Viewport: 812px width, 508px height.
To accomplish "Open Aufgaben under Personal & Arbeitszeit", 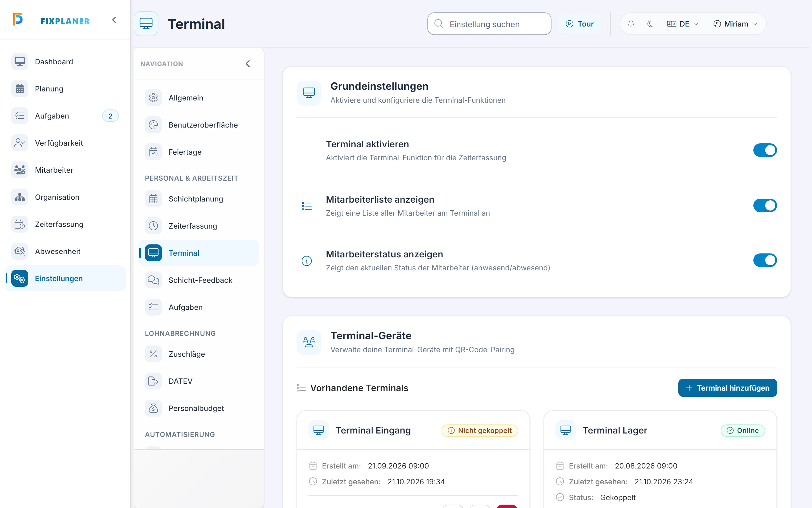I will pos(199,307).
